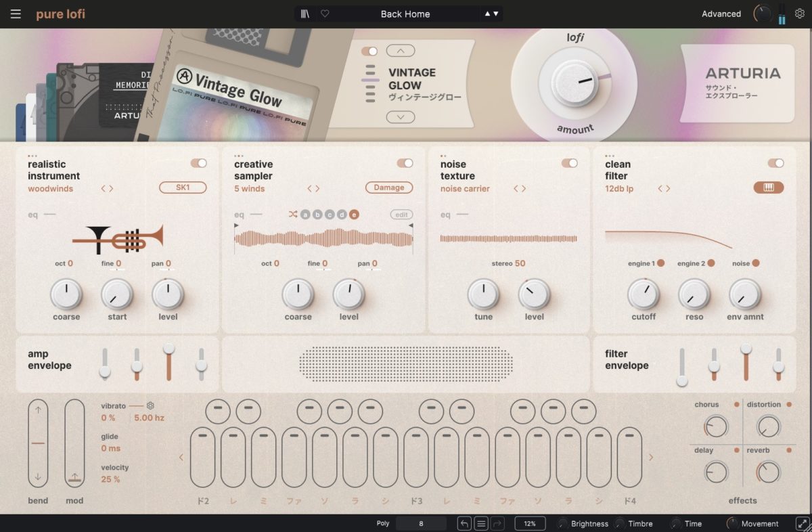Expand the Vintage Glow next chevron
Screen dimensions: 812x532
click(x=401, y=117)
